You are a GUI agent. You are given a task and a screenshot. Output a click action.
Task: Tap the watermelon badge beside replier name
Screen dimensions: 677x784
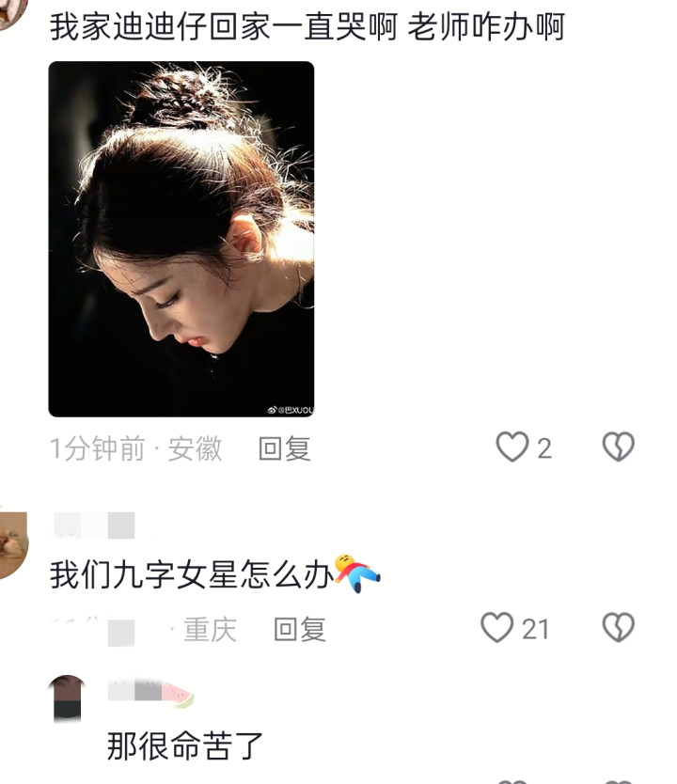click(x=178, y=694)
